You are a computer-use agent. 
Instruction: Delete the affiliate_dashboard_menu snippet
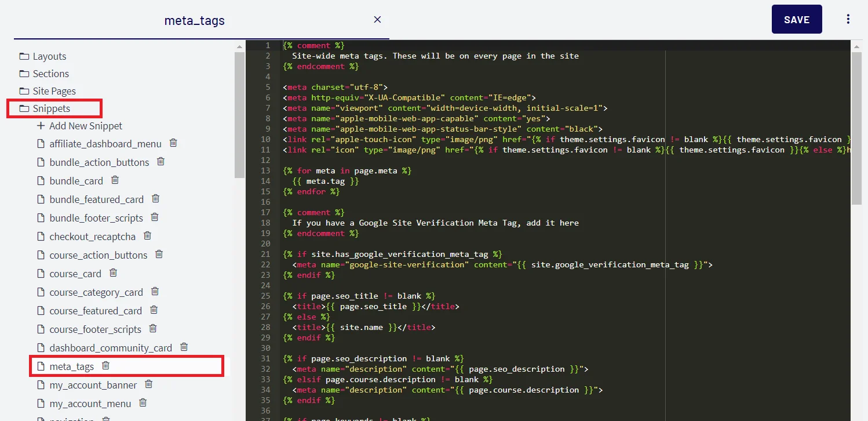173,143
